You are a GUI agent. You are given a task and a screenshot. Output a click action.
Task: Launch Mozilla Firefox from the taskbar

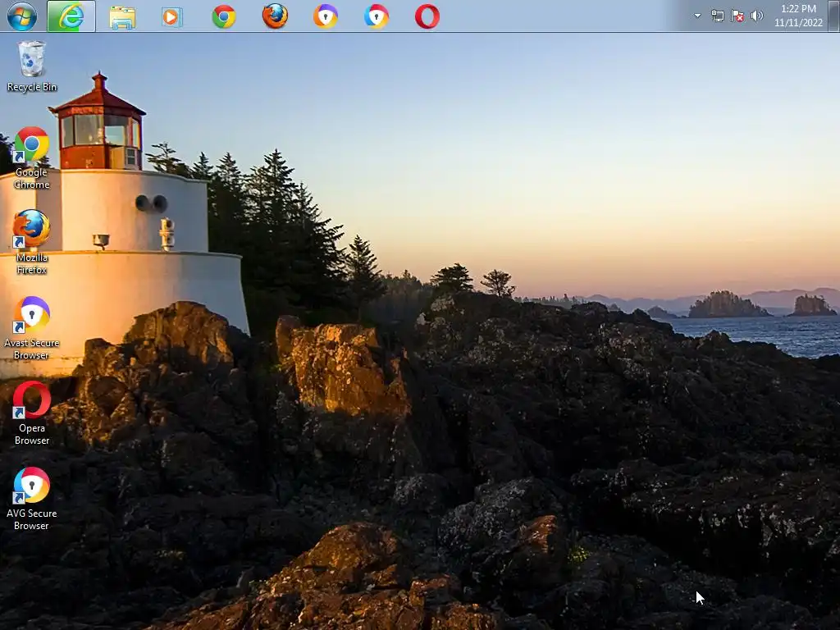[x=275, y=16]
